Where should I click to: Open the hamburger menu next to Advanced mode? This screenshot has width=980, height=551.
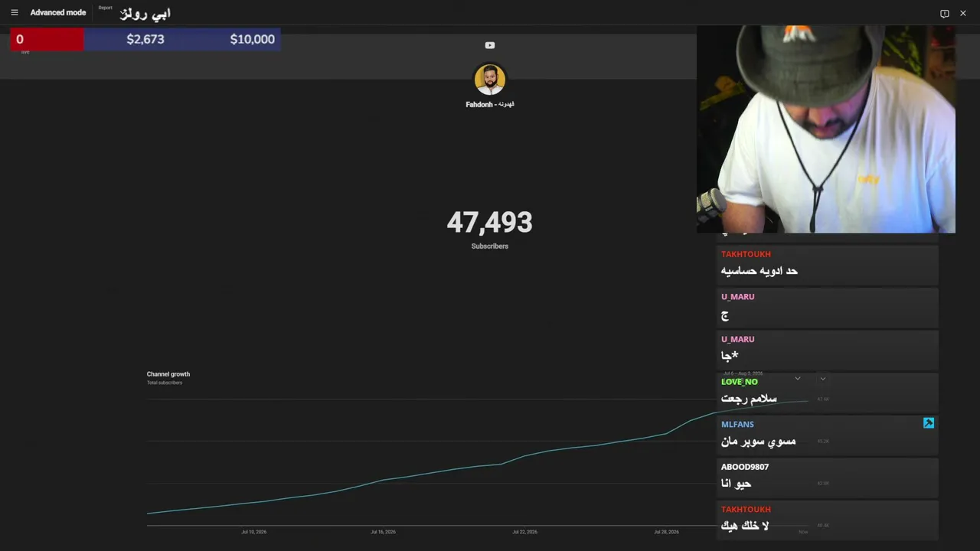15,12
